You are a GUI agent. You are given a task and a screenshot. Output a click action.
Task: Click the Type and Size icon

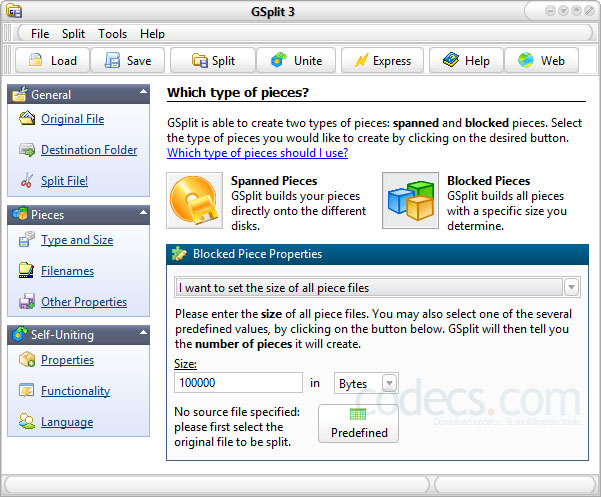27,239
